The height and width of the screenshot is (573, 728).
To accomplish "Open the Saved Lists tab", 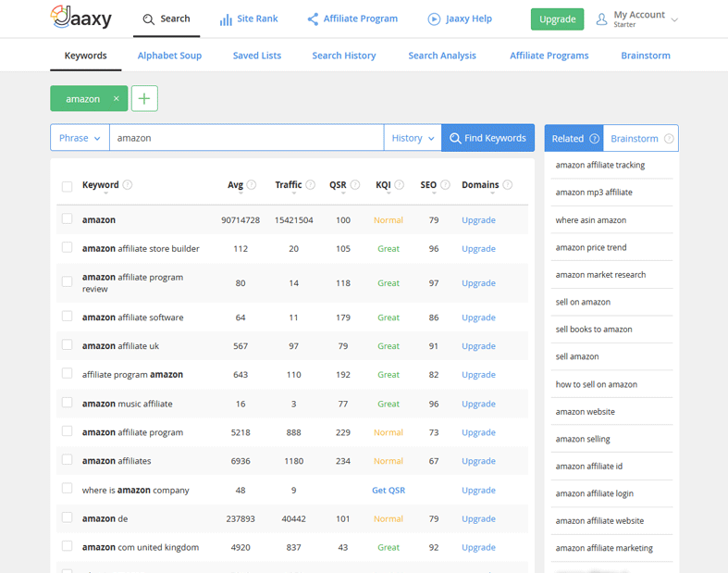I will pos(257,56).
